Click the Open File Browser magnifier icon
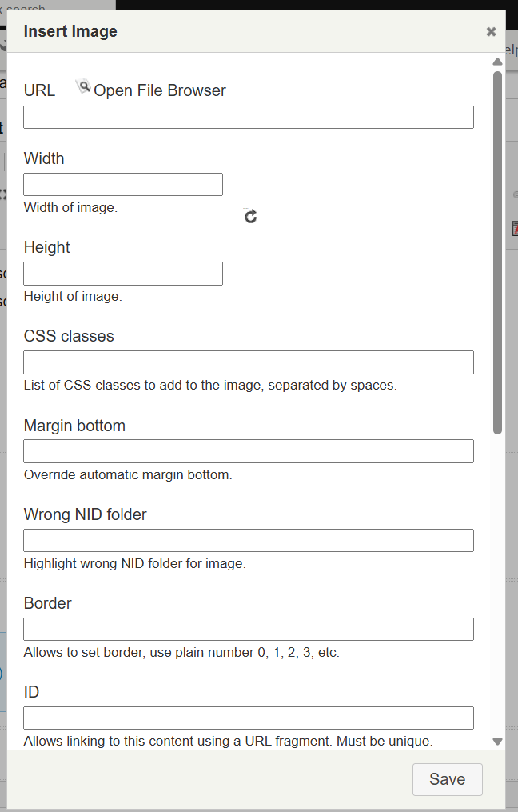 tap(83, 86)
